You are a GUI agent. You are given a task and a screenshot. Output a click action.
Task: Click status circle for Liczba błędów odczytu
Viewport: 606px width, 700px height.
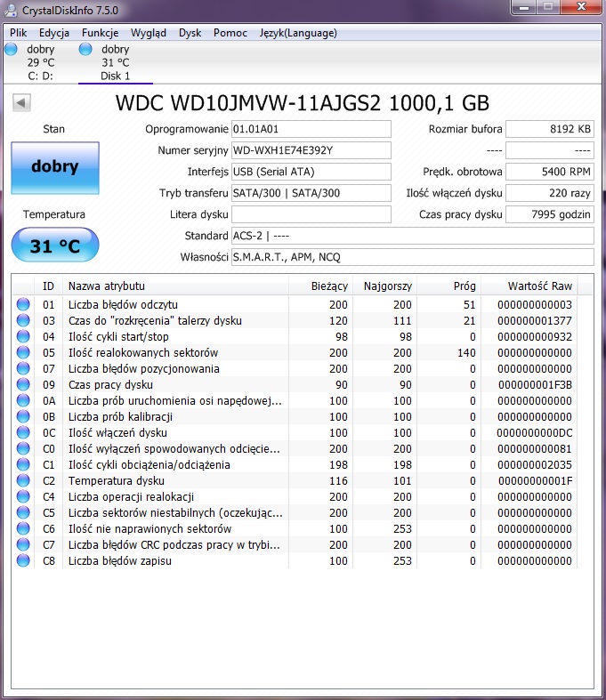coord(23,304)
